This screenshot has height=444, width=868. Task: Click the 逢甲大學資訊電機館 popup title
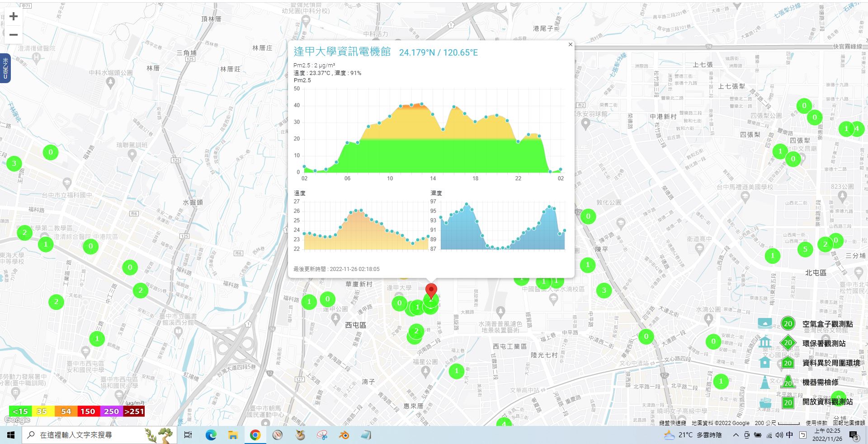pyautogui.click(x=342, y=52)
